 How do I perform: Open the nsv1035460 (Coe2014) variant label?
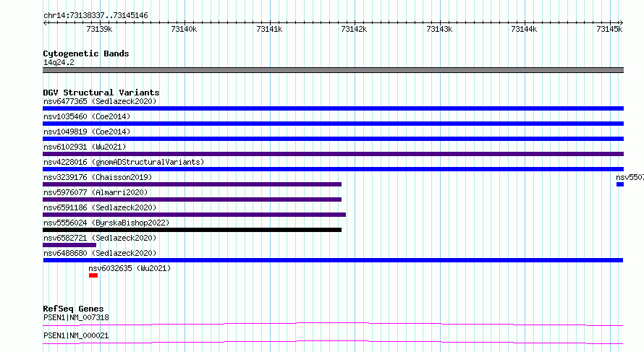pos(87,116)
